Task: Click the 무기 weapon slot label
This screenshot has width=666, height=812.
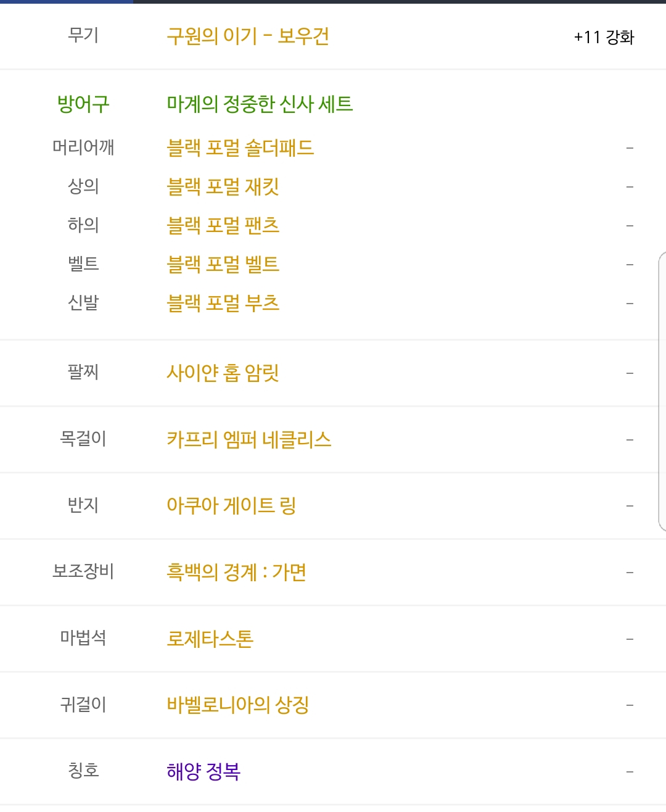Action: point(83,35)
